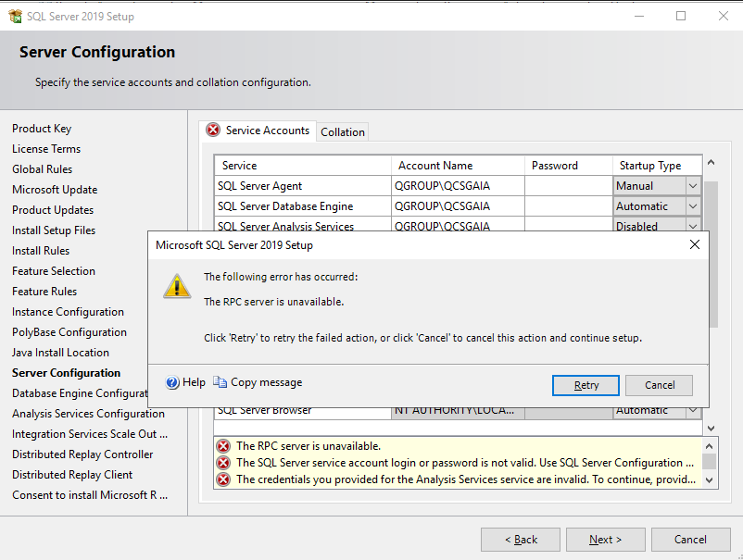Select the Feature Rules step

[44, 292]
